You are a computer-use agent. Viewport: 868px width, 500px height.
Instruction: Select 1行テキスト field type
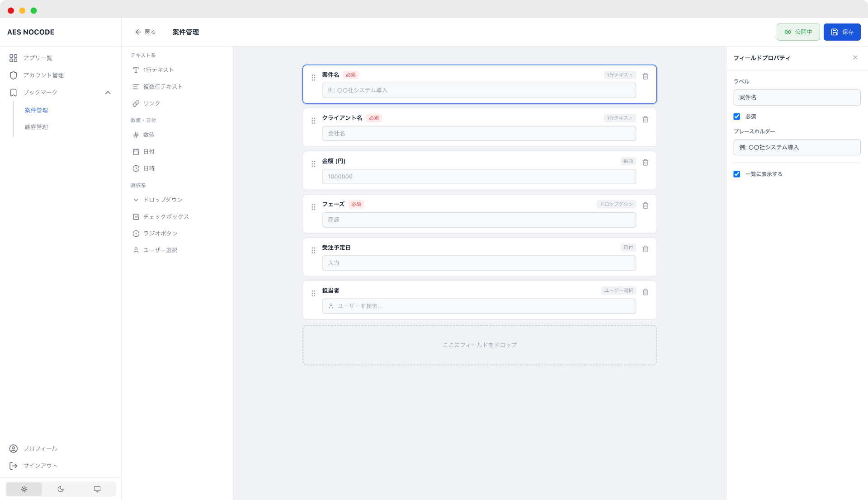pyautogui.click(x=158, y=70)
